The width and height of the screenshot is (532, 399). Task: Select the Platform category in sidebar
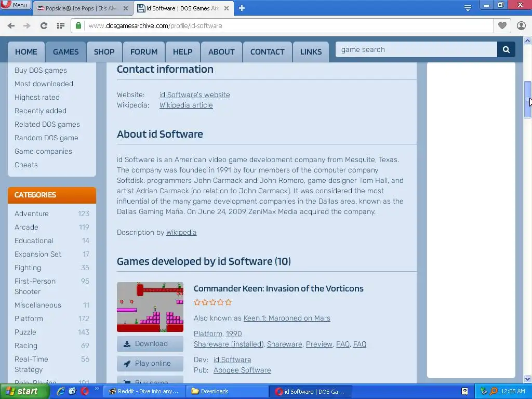[x=29, y=319]
